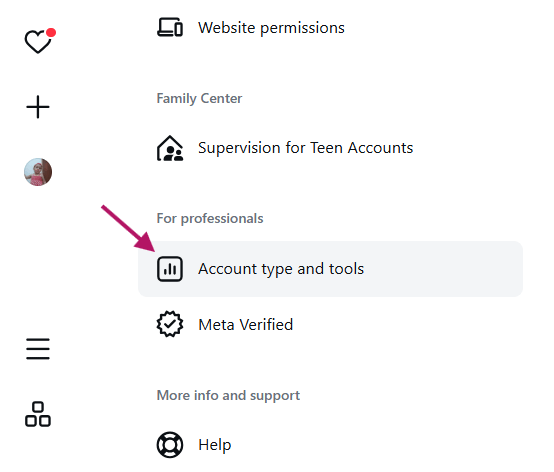Click the stacked squares Meta apps icon
Viewport: 554px width, 472px height.
click(x=38, y=414)
